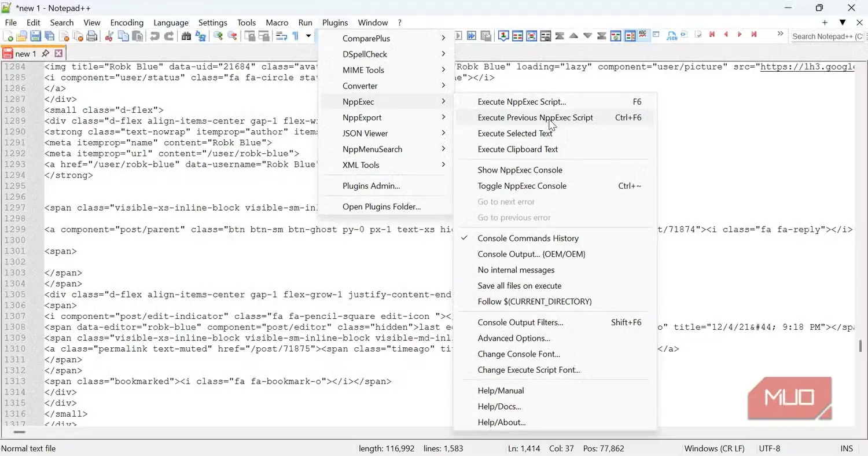868x456 pixels.
Task: Save the file using the blue Save icon
Action: (x=36, y=36)
